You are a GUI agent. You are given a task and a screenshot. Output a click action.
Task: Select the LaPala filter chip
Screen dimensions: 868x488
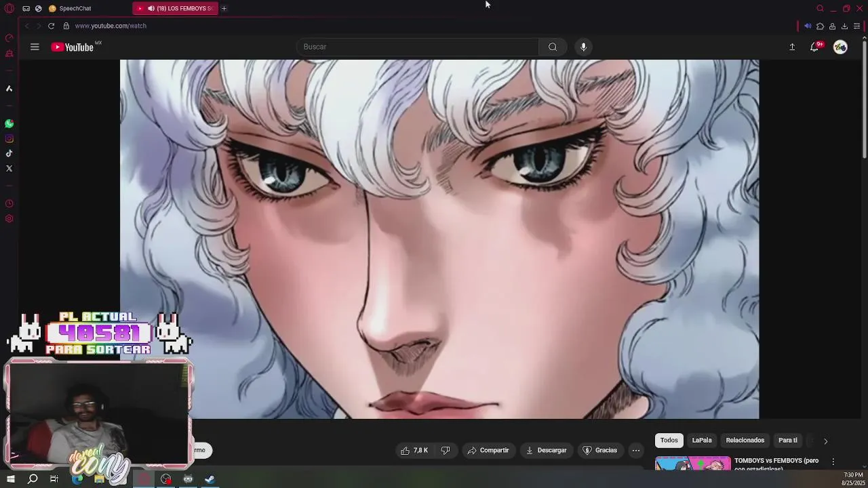point(702,441)
